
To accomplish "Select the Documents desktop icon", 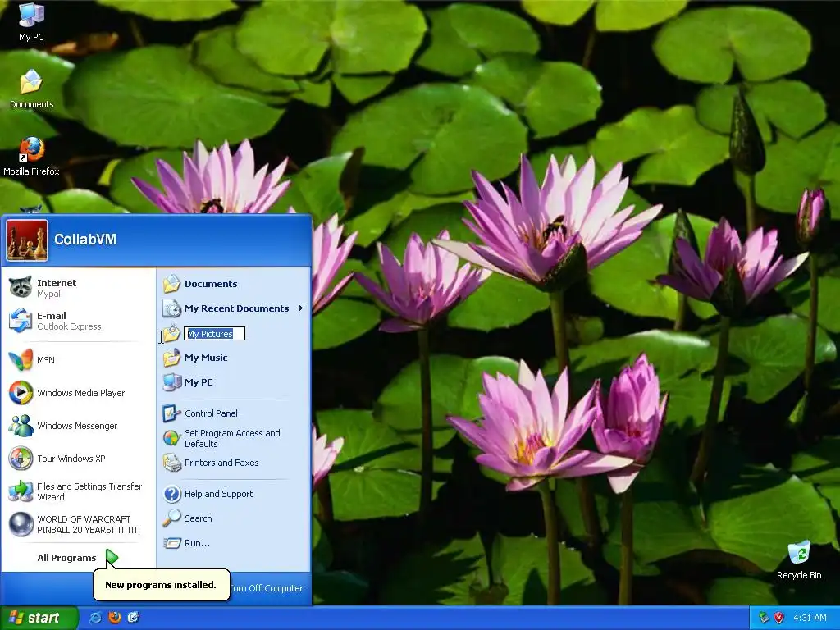I will [31, 89].
